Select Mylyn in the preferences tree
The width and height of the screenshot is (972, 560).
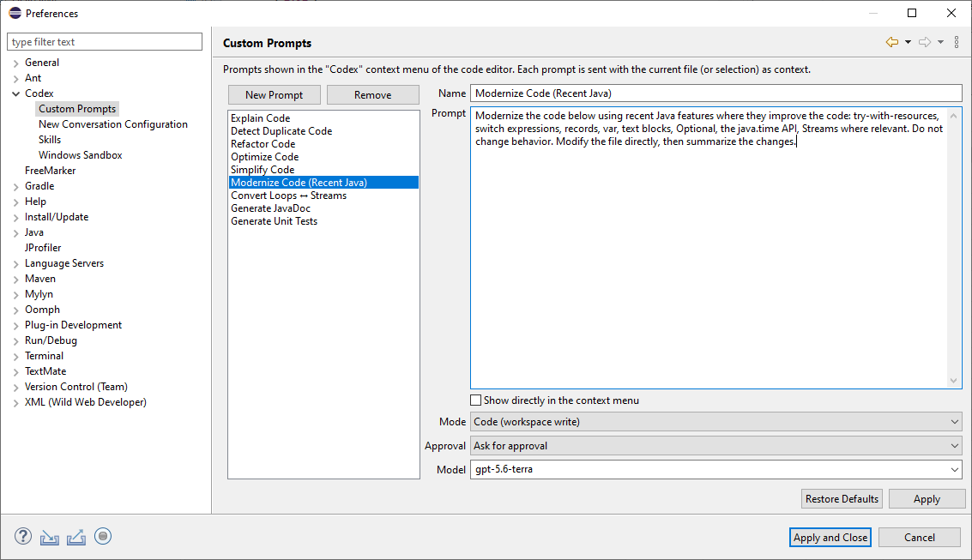point(39,294)
